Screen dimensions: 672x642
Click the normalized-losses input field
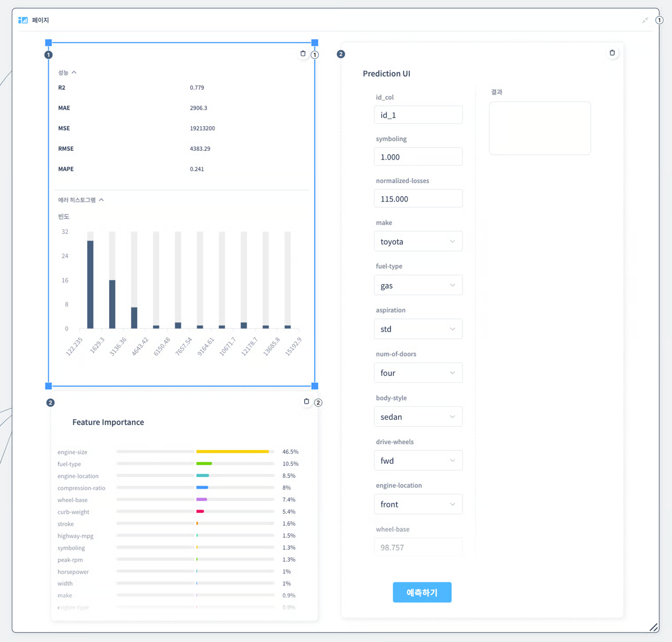click(418, 199)
